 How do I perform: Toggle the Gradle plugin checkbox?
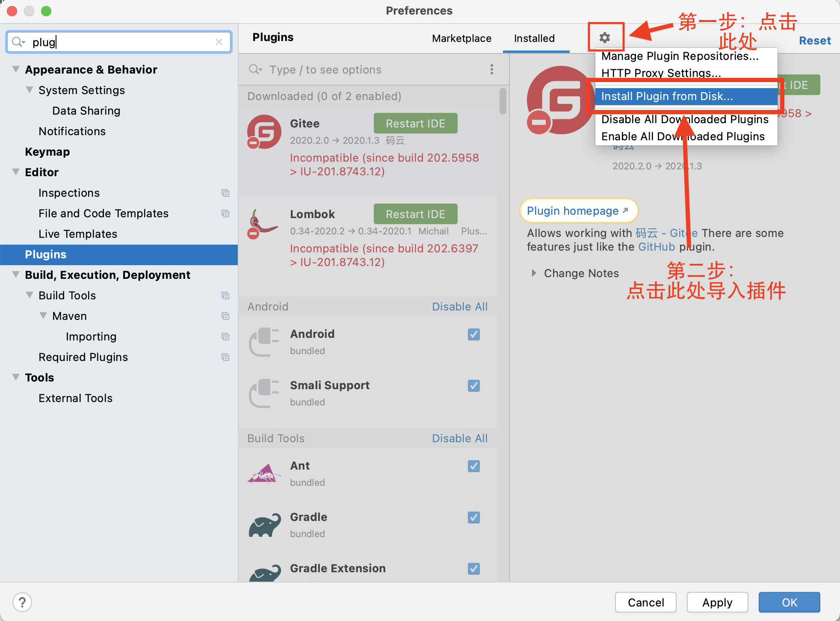pos(473,517)
